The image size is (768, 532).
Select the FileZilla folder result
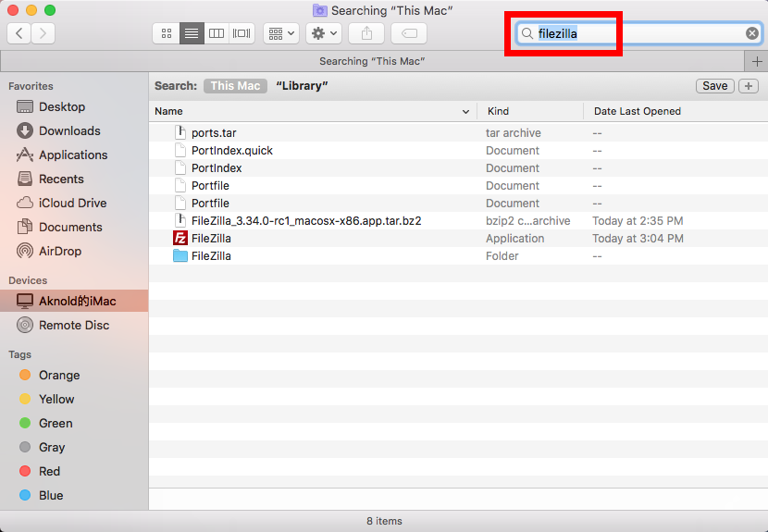coord(211,256)
